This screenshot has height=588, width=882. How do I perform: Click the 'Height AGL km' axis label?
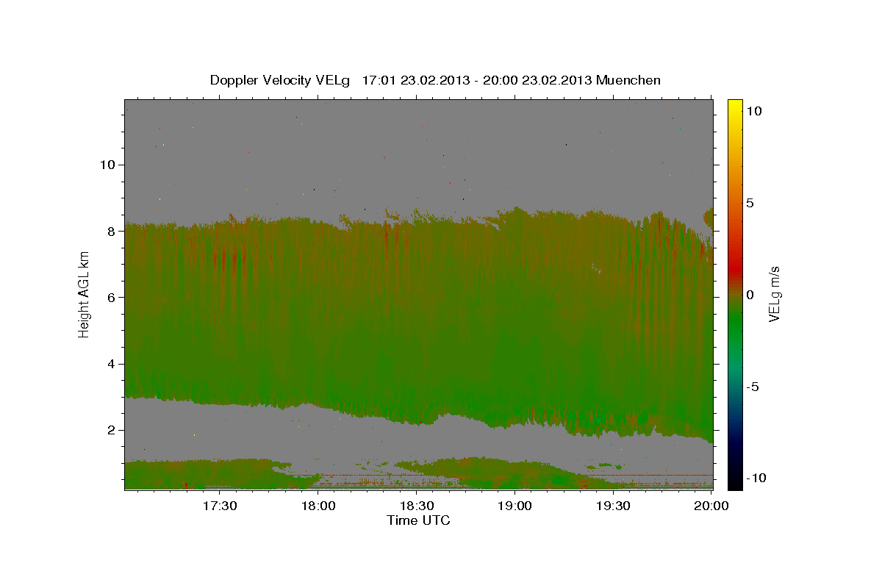(x=84, y=295)
